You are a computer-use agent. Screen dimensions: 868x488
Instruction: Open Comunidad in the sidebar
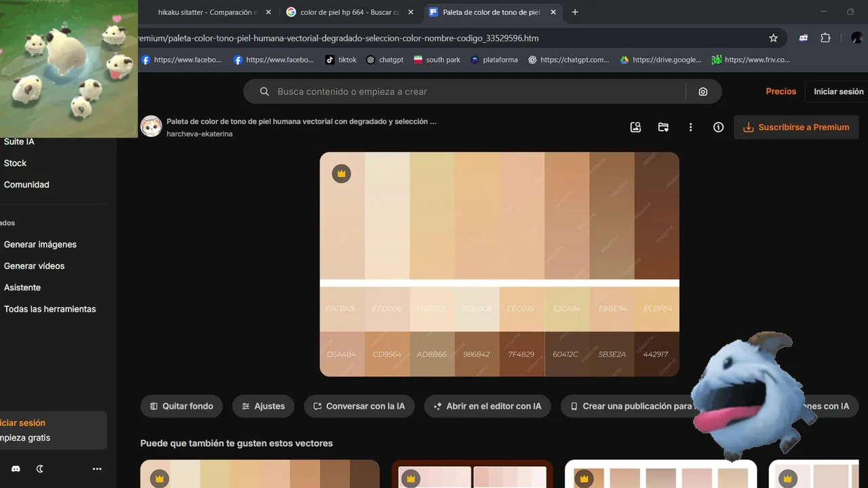coord(26,184)
